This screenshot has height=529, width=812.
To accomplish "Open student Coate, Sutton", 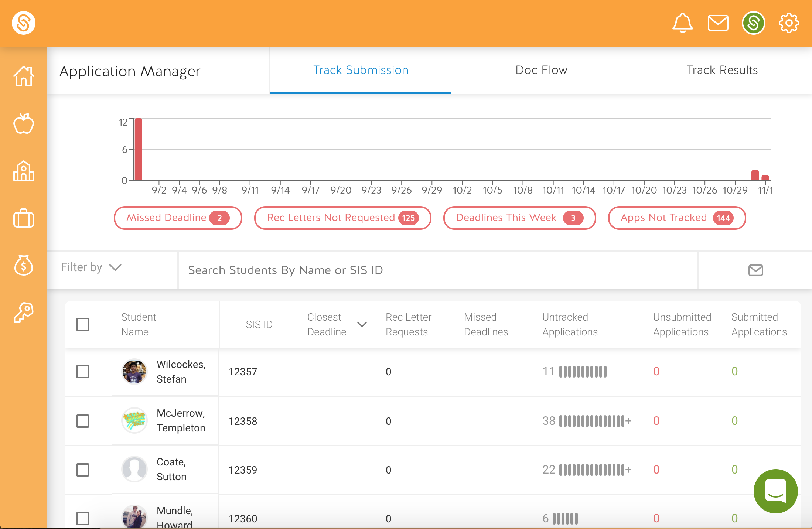I will [x=171, y=469].
